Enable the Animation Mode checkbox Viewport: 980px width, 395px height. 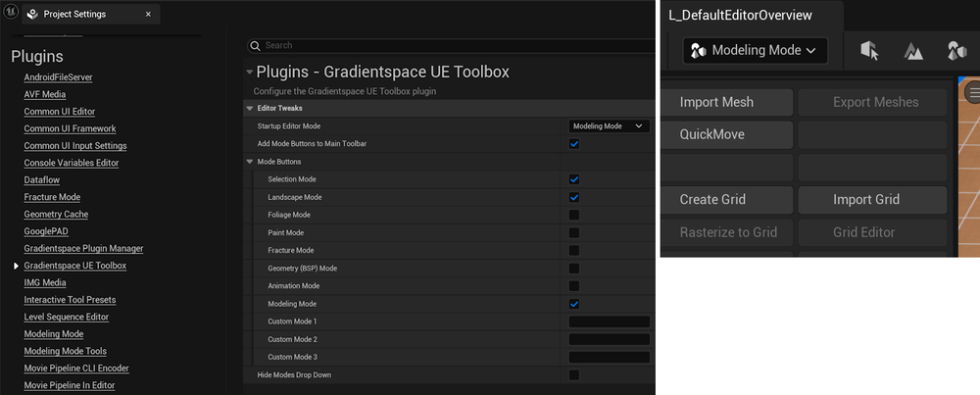click(573, 285)
